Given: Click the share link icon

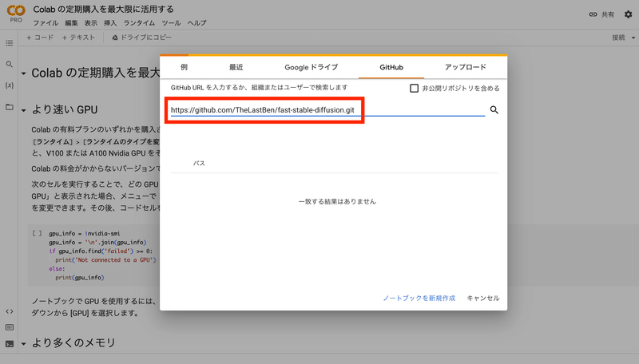Looking at the screenshot, I should (593, 14).
